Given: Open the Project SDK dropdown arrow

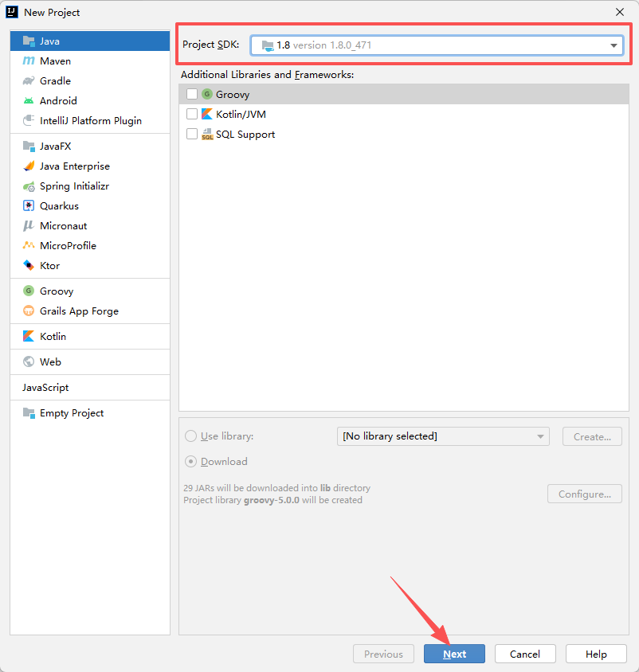Looking at the screenshot, I should (x=614, y=45).
